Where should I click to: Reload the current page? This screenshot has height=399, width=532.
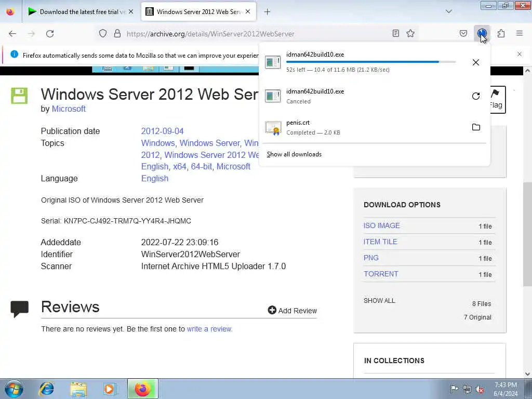coord(50,33)
